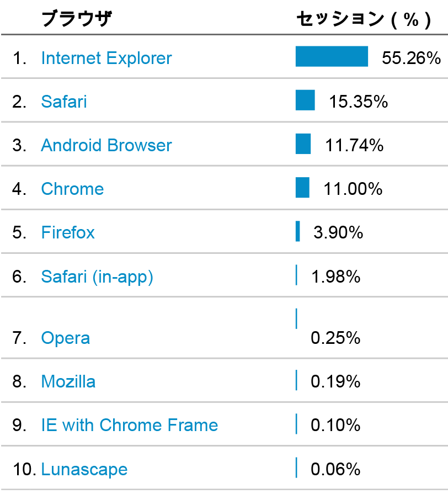448x494 pixels.
Task: Open the Opera browser link
Action: coord(66,338)
